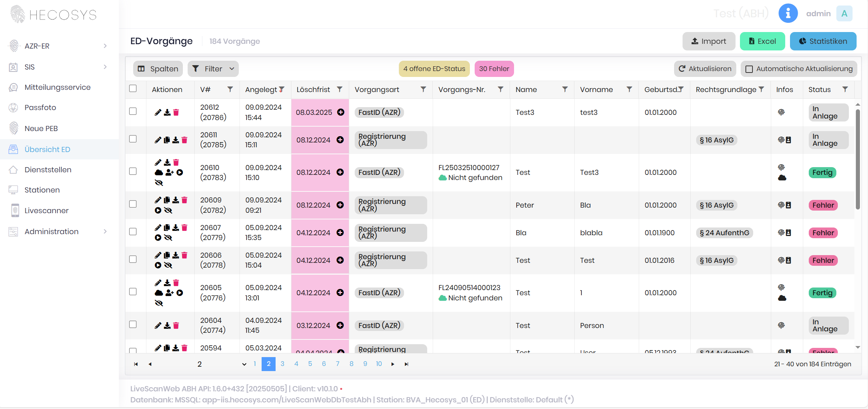Click the red trash icon for row 20611

(184, 140)
